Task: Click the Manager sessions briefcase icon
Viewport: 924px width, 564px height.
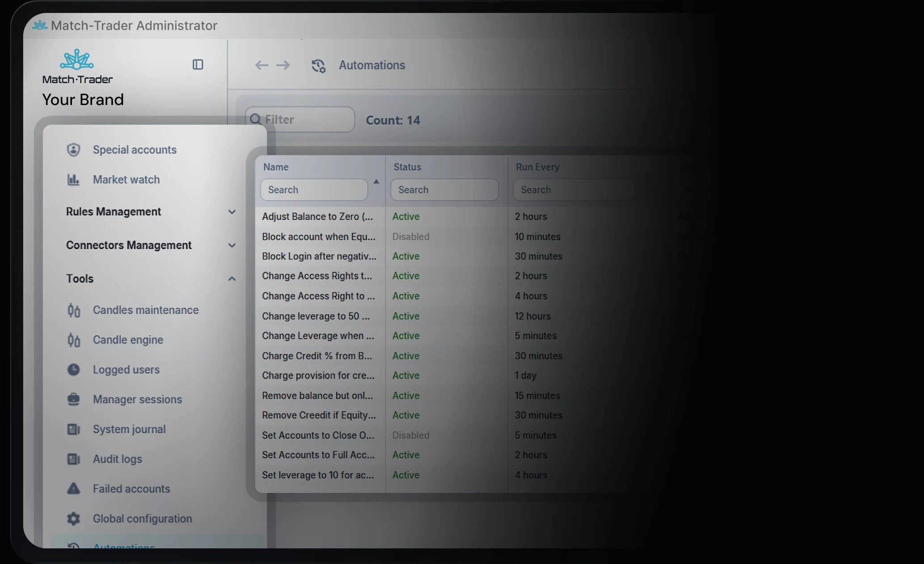Action: pos(73,399)
